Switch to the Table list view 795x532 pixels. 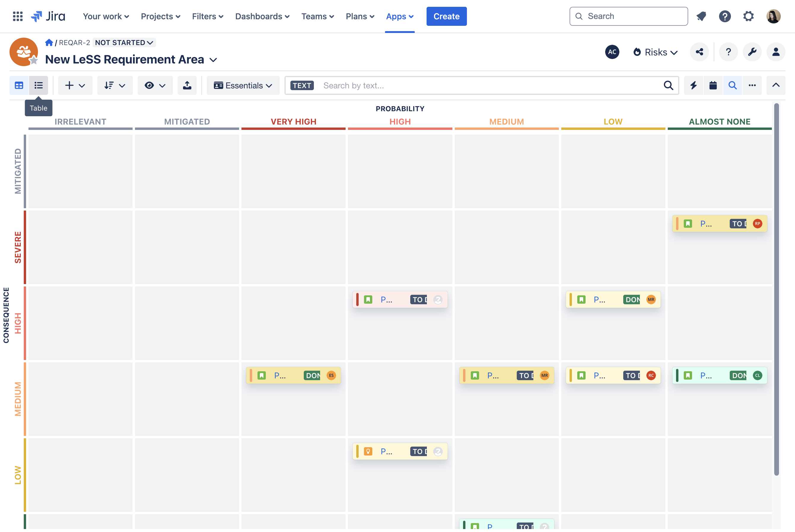pyautogui.click(x=39, y=85)
